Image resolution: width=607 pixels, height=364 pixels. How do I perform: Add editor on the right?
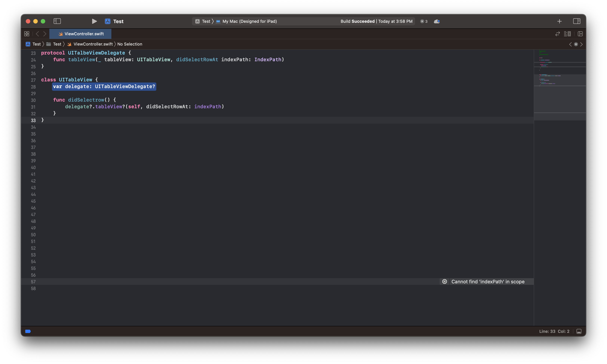(x=580, y=34)
